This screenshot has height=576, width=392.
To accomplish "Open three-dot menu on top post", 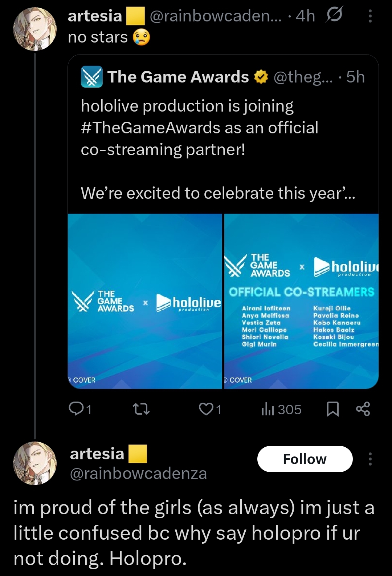I will pos(370,16).
